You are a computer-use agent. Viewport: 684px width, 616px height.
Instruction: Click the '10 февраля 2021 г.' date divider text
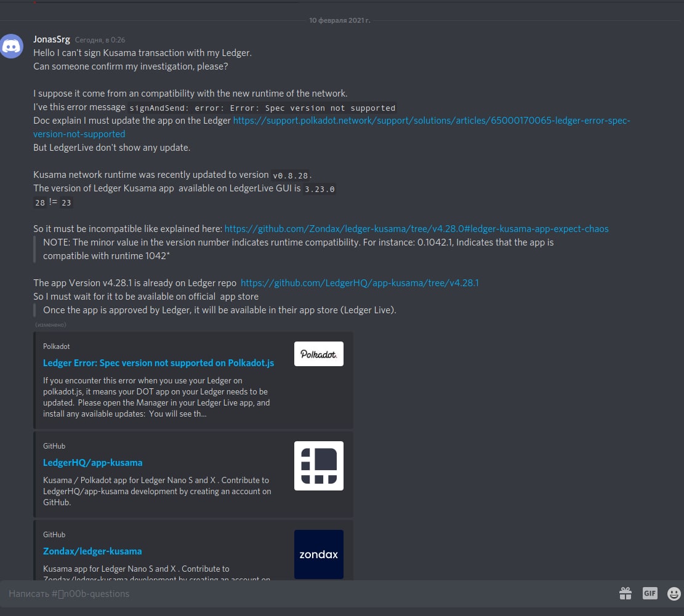[x=339, y=20]
